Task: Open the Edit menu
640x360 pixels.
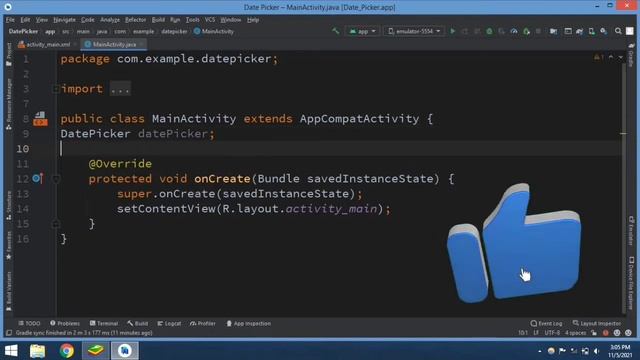Action: (x=25, y=20)
